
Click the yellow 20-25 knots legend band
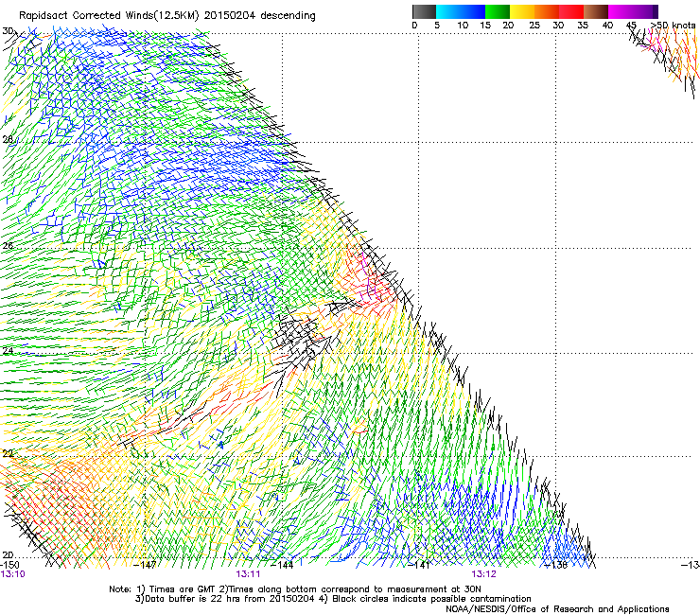522,11
